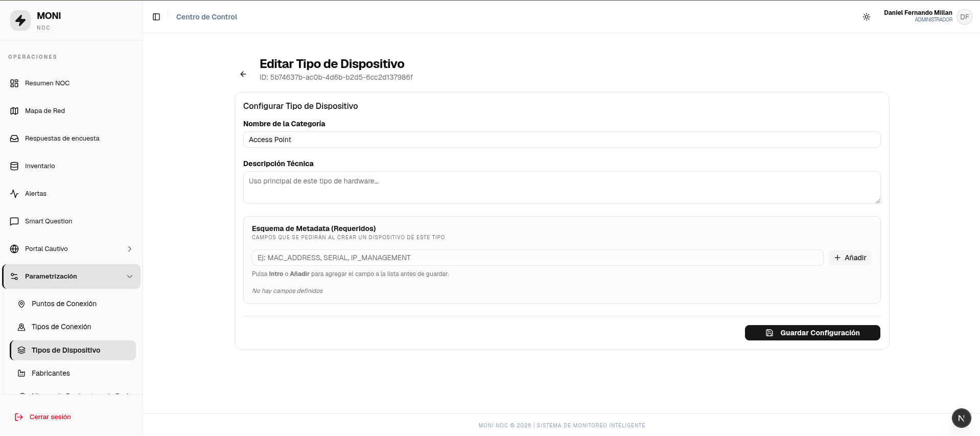Click the Añadir button
Screen dimensions: 980x436
point(850,258)
